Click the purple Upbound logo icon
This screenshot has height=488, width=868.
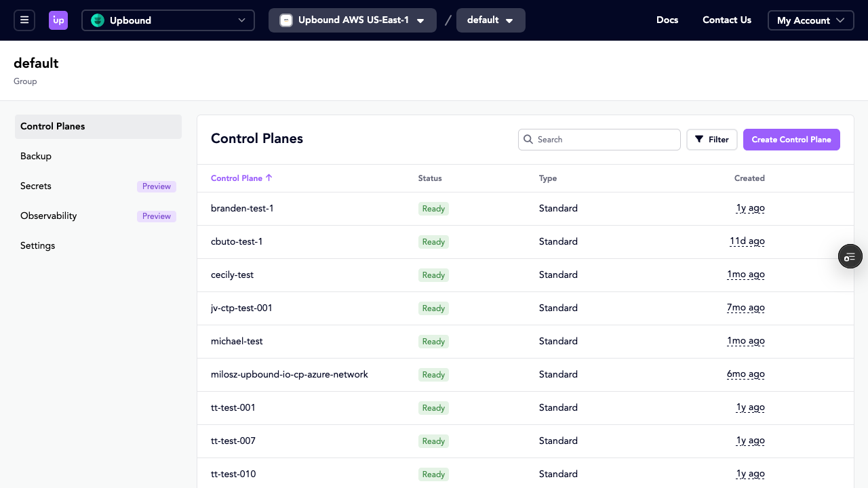point(58,20)
